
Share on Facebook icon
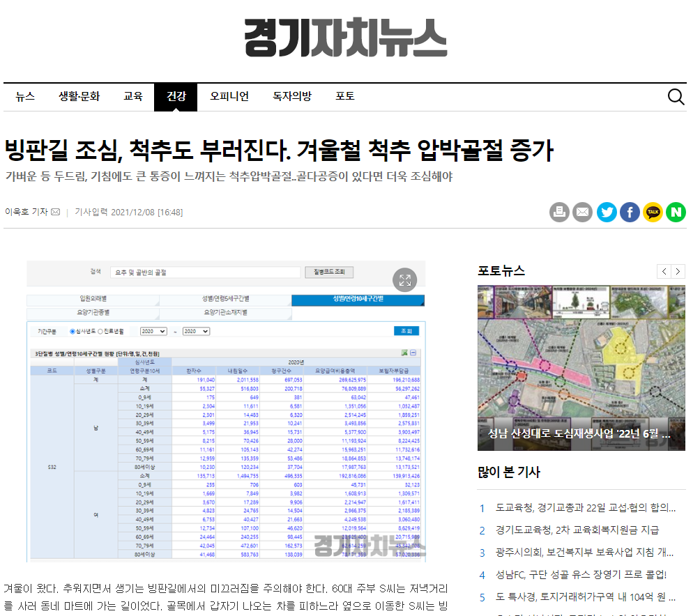pos(630,212)
